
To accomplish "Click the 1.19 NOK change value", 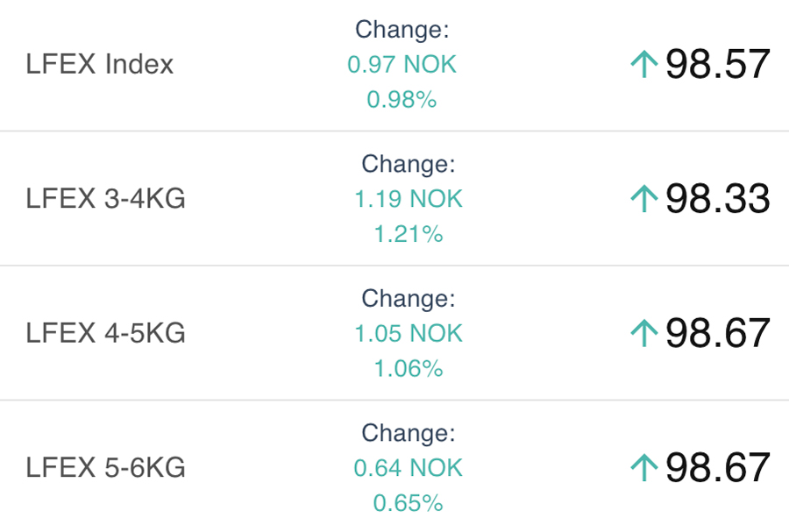I will pos(408,199).
